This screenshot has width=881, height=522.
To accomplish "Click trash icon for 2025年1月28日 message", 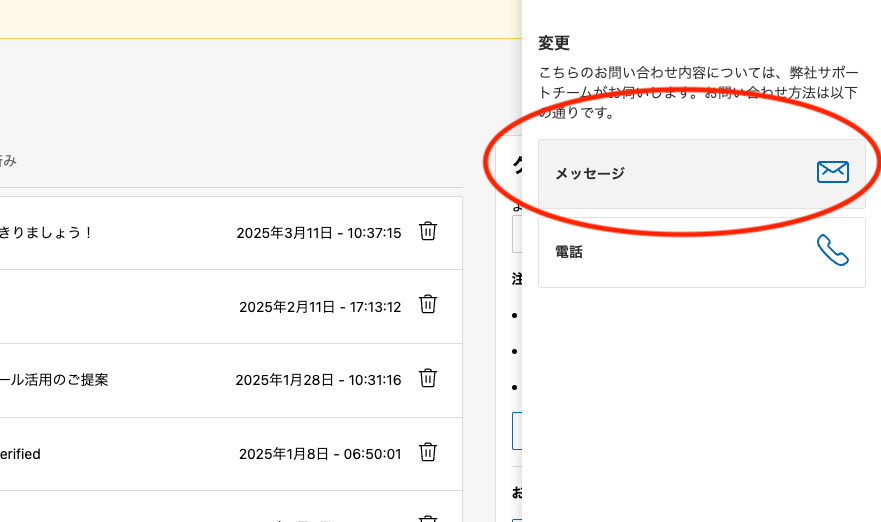I will [x=428, y=379].
